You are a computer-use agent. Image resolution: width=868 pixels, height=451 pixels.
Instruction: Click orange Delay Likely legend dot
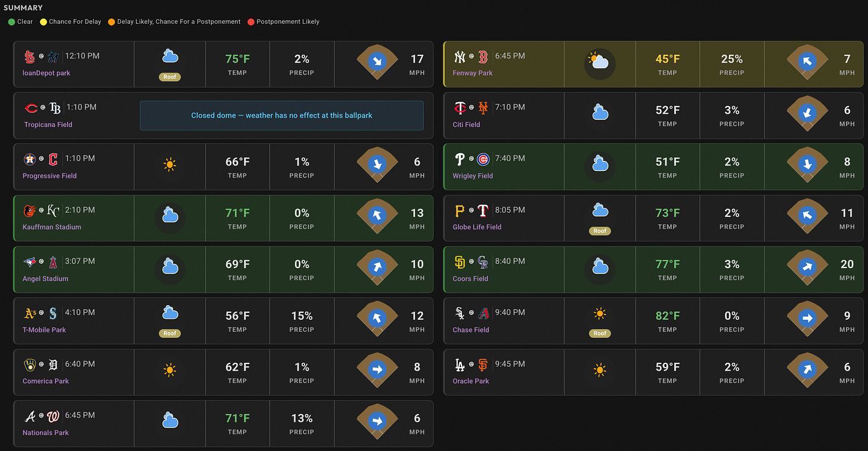(111, 21)
